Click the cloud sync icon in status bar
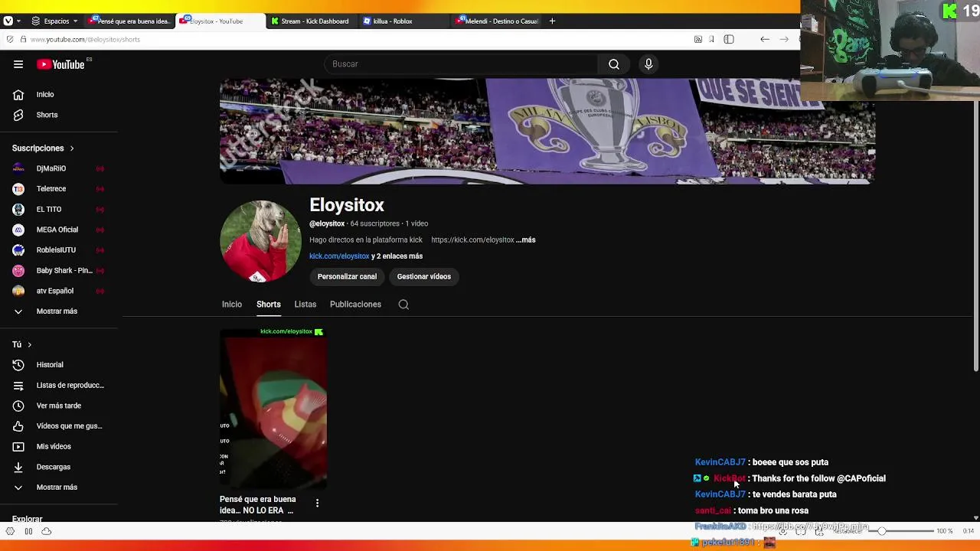980x551 pixels. (47, 531)
